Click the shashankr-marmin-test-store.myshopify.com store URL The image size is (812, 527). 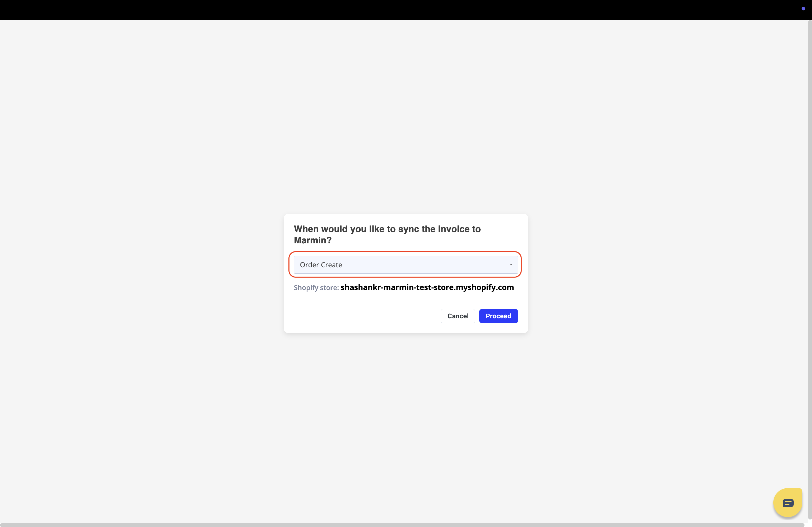click(427, 287)
